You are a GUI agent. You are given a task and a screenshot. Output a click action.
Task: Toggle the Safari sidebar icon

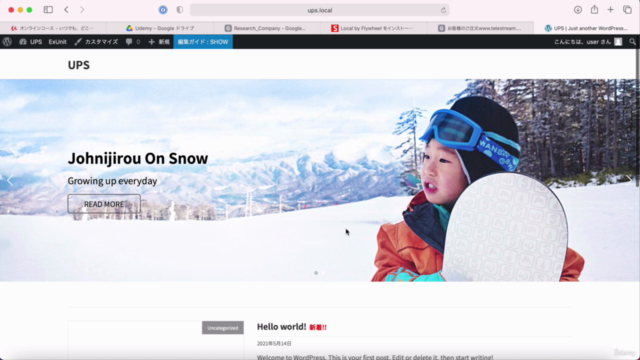tap(48, 9)
